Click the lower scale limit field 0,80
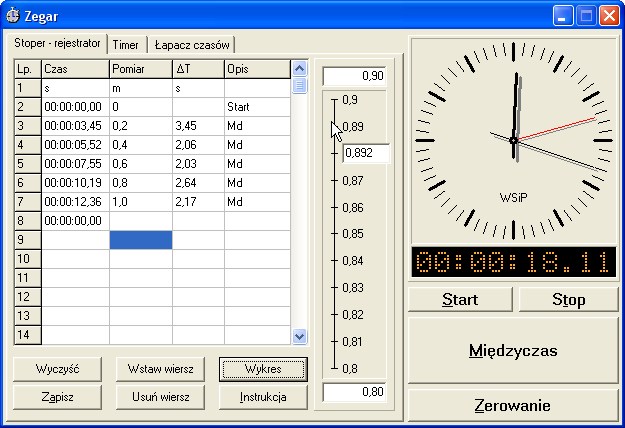 pyautogui.click(x=353, y=393)
